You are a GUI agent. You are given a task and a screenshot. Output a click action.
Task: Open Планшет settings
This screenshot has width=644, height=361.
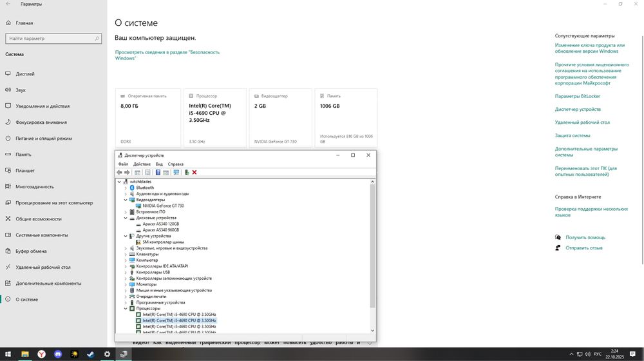25,171
